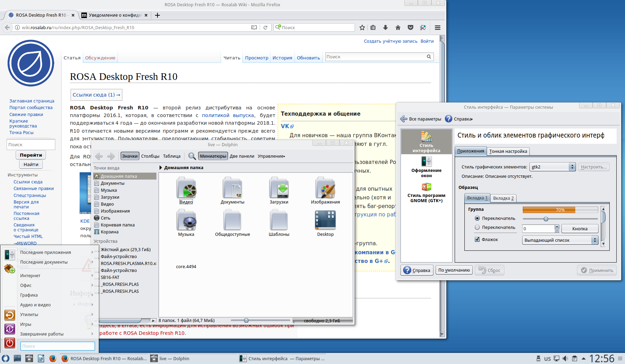Open the Видео folder icon in Dolphin
The image size is (625, 364).
pyautogui.click(x=186, y=189)
